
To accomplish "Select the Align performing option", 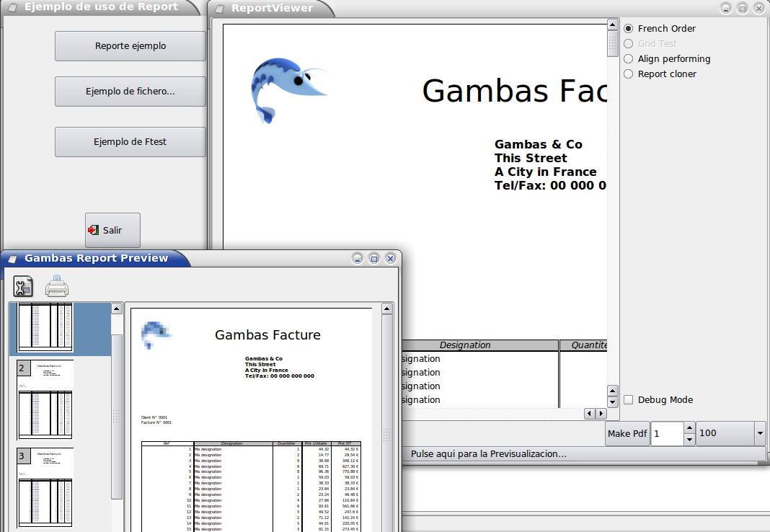I will point(628,58).
